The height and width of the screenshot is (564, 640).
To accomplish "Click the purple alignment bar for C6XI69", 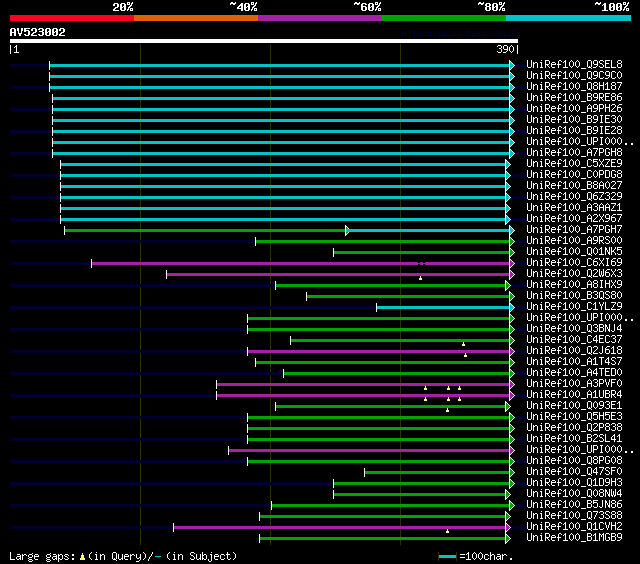I will pos(301,264).
